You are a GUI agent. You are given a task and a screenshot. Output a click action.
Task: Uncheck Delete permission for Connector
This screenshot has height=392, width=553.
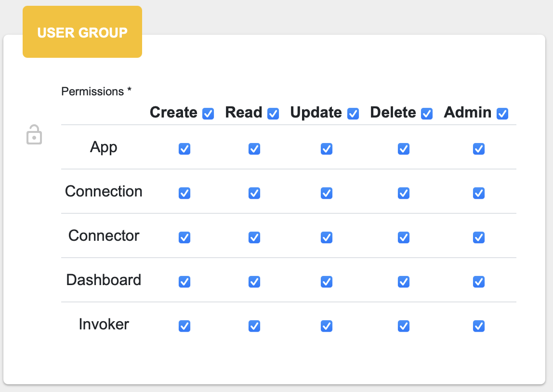[x=404, y=237]
